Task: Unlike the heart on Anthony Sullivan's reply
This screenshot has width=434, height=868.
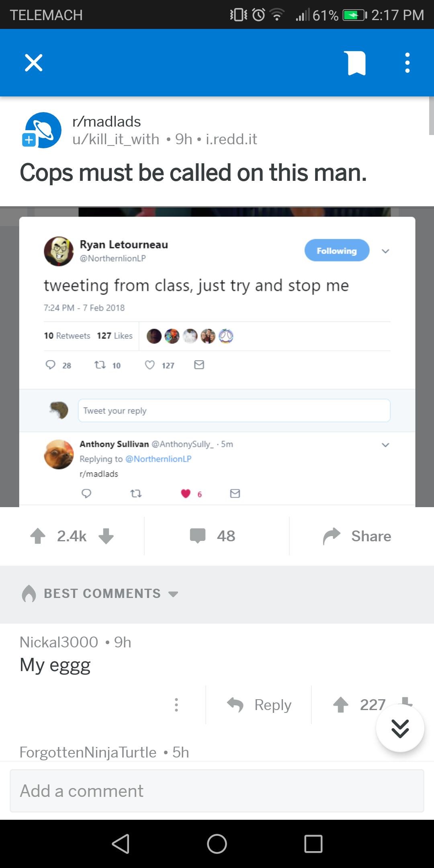Action: 186,493
